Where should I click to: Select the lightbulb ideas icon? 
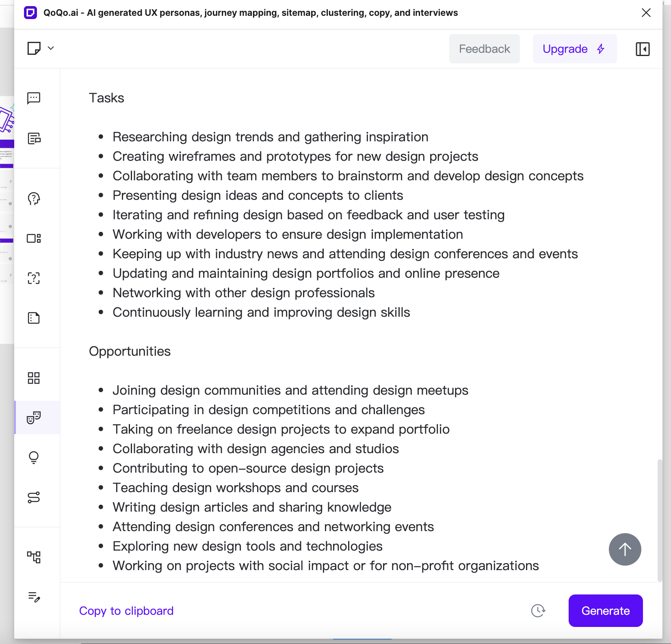click(34, 458)
